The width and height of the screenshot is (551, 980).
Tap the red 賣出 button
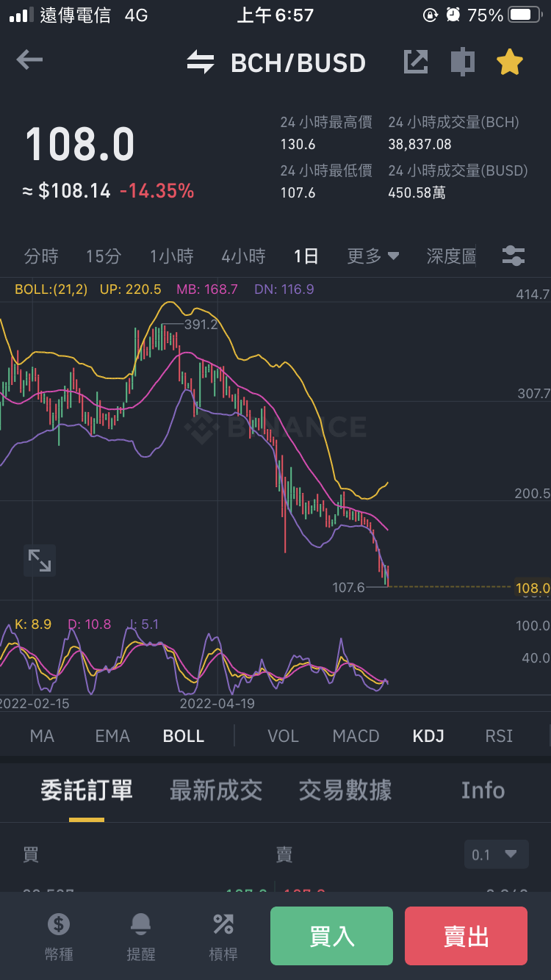pos(466,936)
